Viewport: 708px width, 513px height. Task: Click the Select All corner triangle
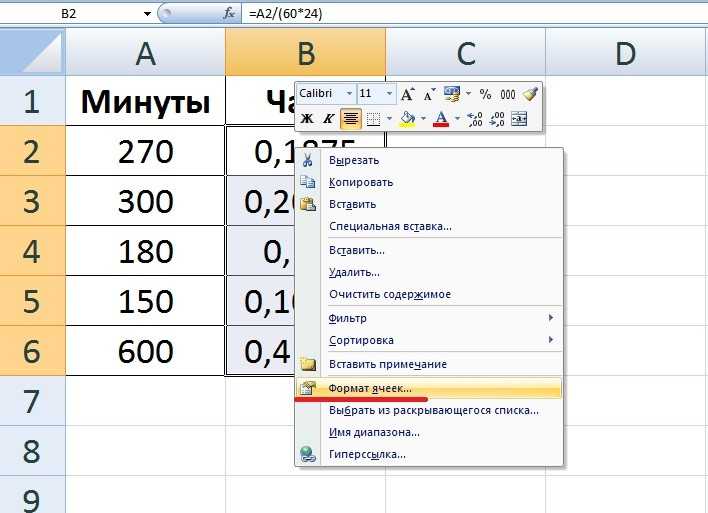click(x=33, y=52)
